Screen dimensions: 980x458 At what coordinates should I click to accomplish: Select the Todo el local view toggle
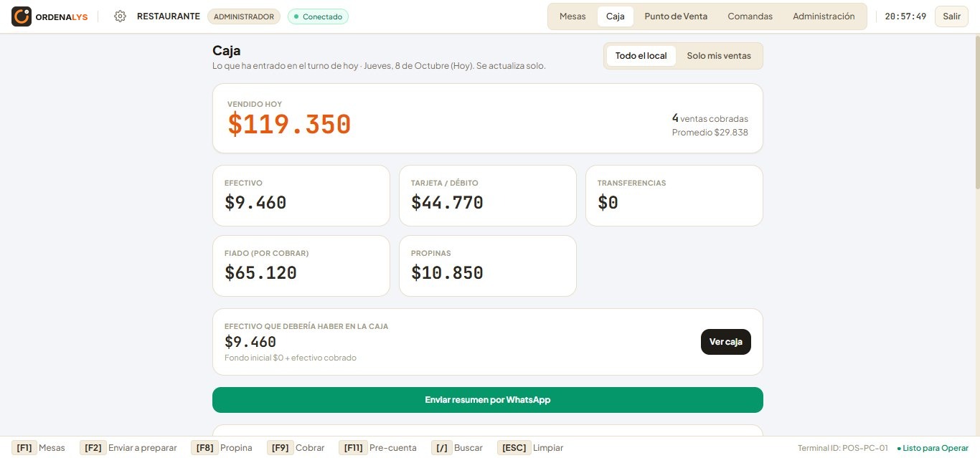pos(641,56)
